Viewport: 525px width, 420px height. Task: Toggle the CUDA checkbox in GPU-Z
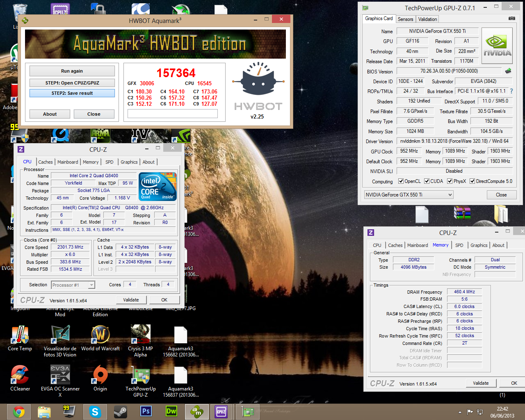[427, 181]
